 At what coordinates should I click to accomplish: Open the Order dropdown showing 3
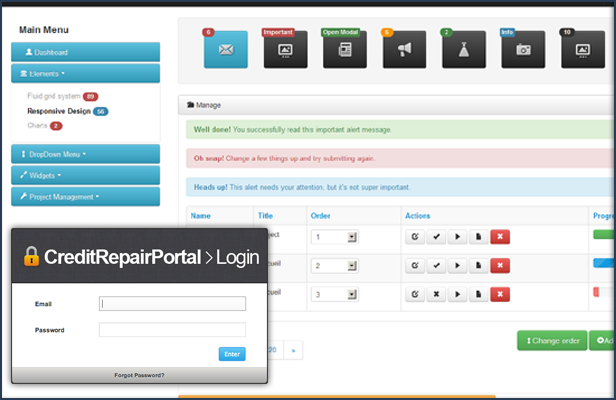[x=334, y=294]
